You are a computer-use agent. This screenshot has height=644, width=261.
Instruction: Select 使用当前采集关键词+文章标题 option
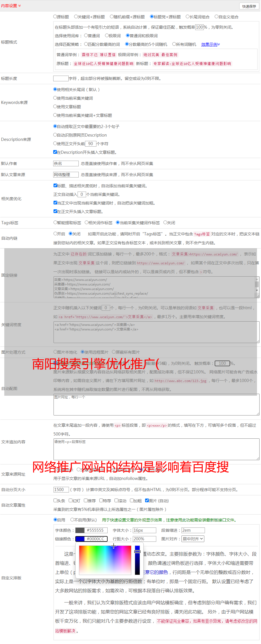pyautogui.click(x=55, y=115)
